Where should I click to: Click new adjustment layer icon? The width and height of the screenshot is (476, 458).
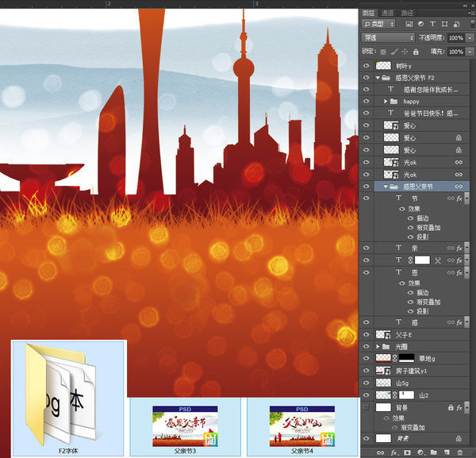420,452
